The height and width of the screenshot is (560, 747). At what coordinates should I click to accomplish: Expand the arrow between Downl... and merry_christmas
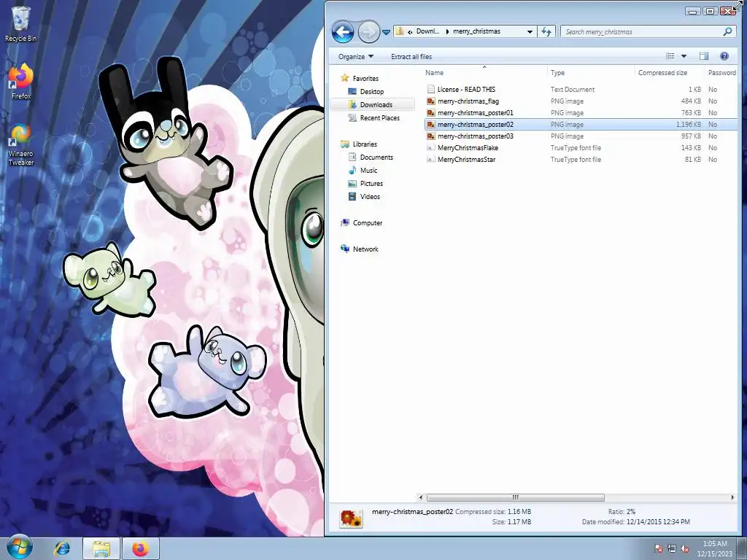click(447, 31)
